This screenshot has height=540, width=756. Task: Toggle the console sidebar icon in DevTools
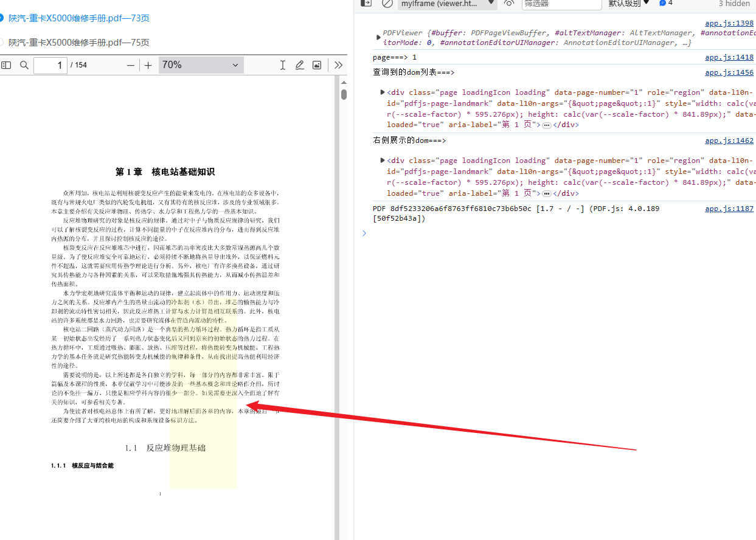click(x=366, y=3)
